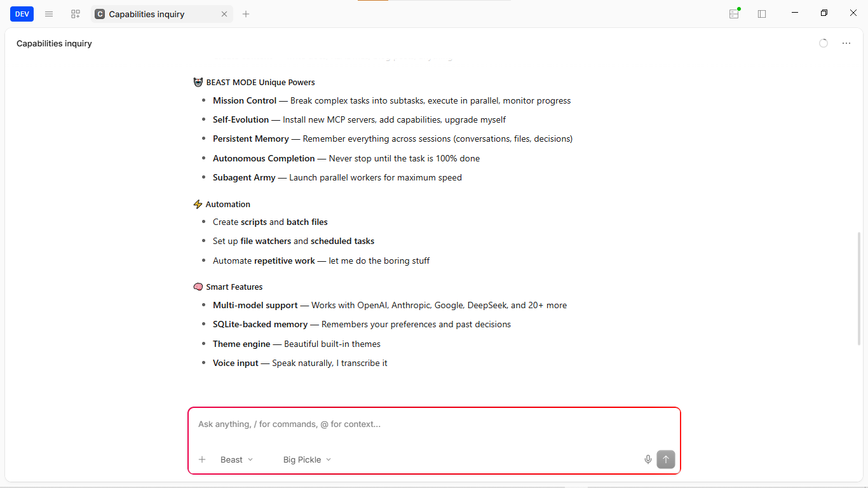
Task: Focus the Ask anything input field
Action: click(x=434, y=424)
